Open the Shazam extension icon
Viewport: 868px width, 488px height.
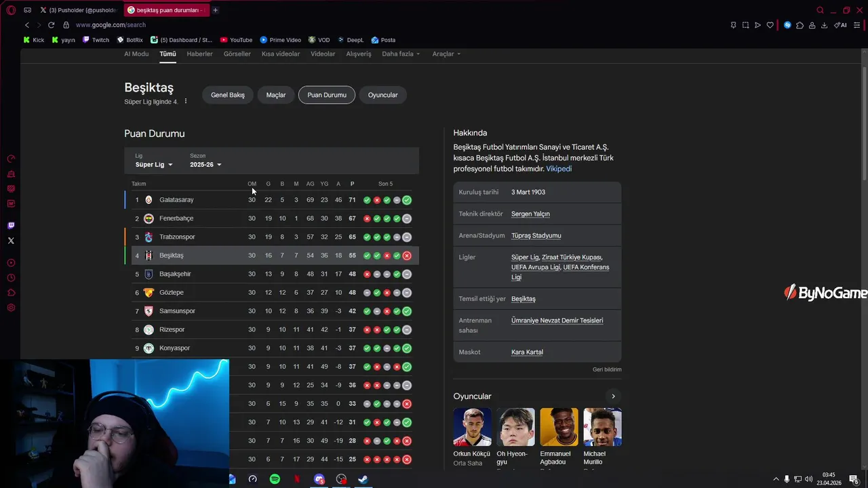click(787, 25)
